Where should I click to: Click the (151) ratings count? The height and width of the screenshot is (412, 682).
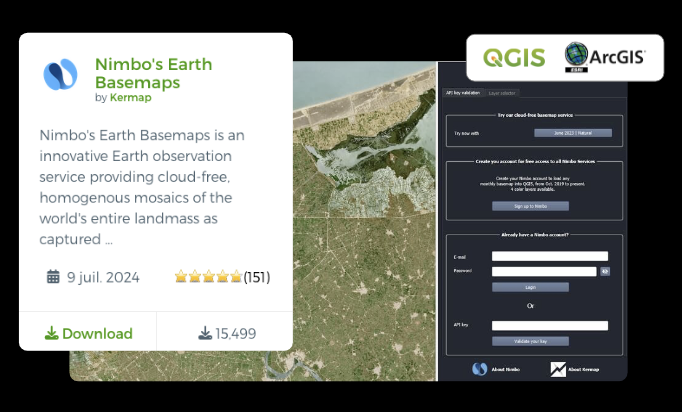257,277
